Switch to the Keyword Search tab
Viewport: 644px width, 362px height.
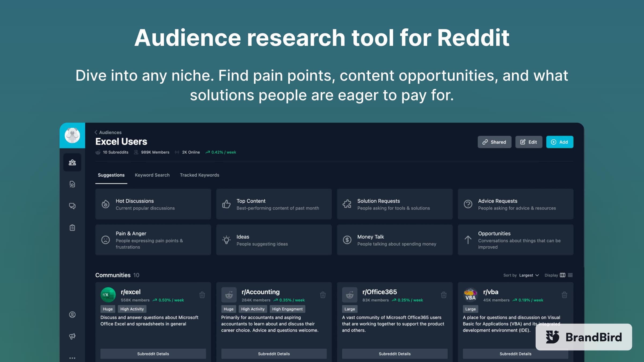(152, 175)
